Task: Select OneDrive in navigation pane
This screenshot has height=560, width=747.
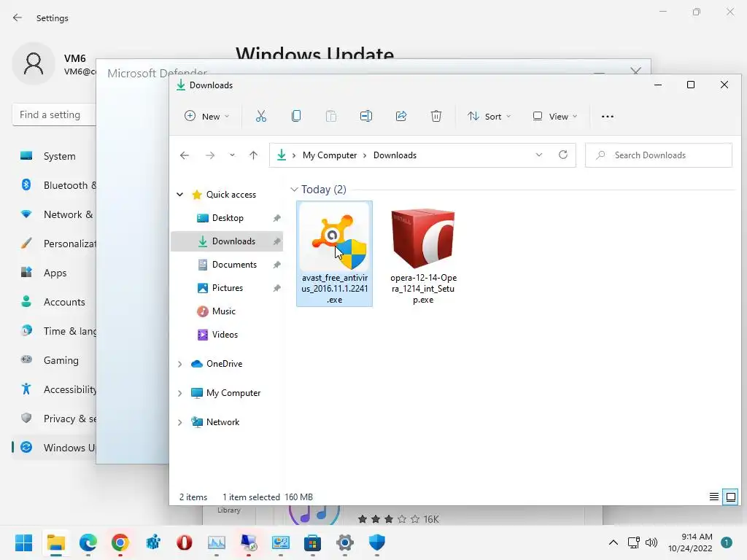Action: (x=224, y=364)
